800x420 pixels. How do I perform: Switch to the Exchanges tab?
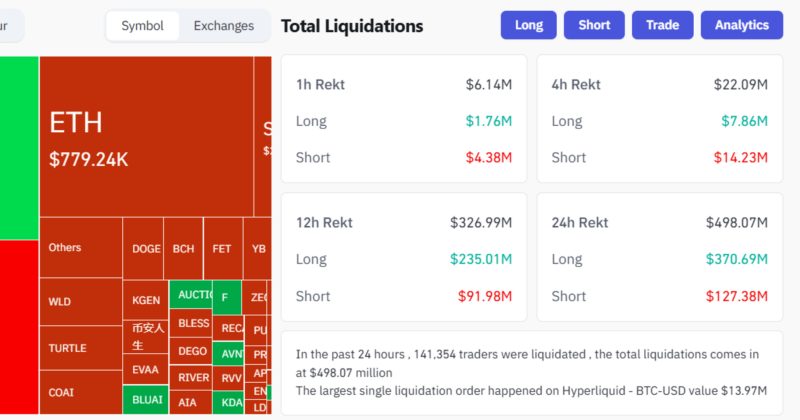click(x=224, y=26)
